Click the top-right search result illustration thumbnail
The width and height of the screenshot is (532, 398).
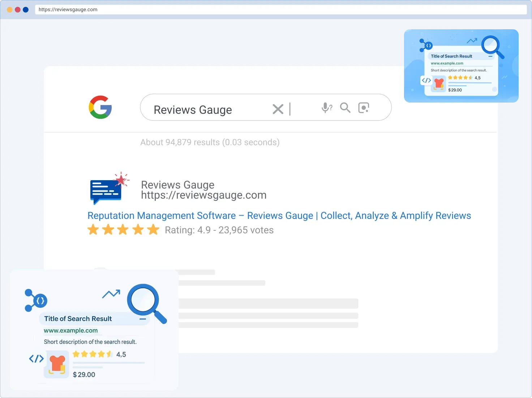point(461,66)
